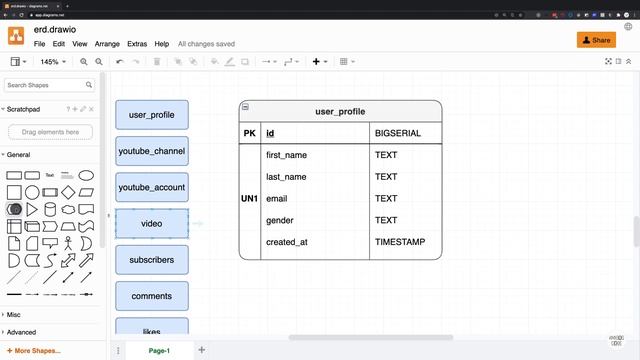Add a new page with plus button
Image resolution: width=640 pixels, height=360 pixels.
pyautogui.click(x=202, y=350)
